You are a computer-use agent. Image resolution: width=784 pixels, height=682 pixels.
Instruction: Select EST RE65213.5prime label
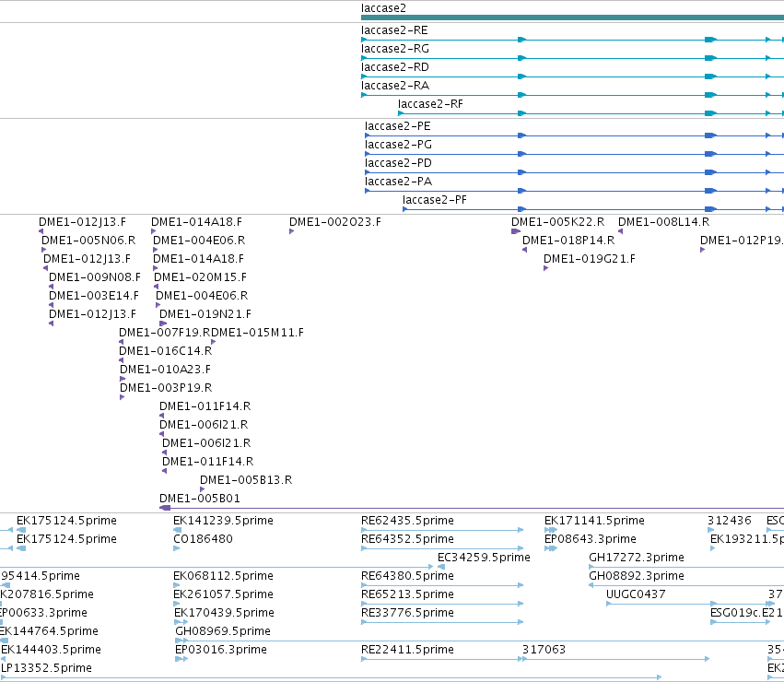coord(407,595)
